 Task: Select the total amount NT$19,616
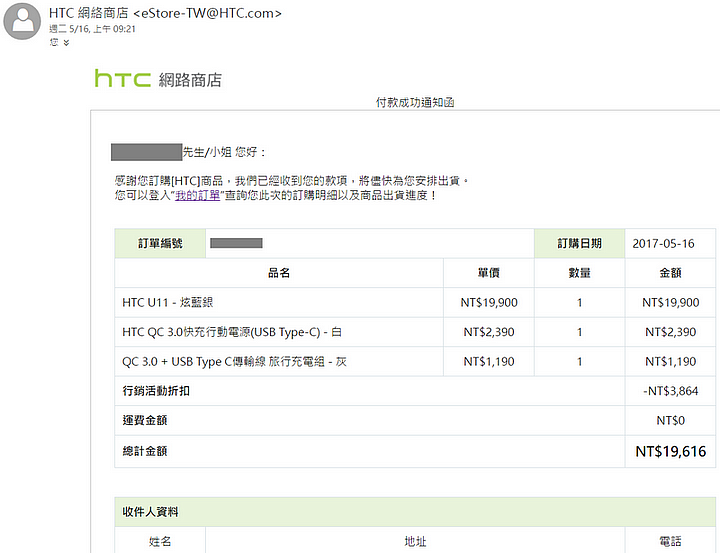pos(670,451)
